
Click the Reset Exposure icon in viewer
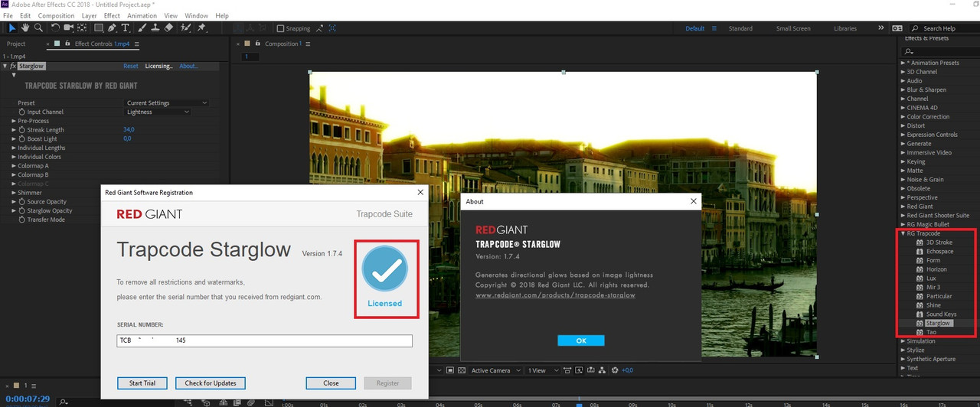coord(616,370)
